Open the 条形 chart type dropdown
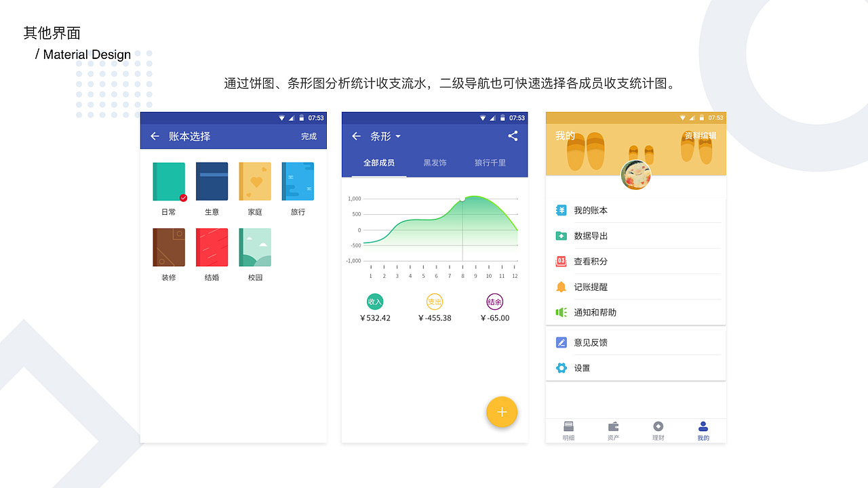Screen dimensions: 868x488 point(386,136)
